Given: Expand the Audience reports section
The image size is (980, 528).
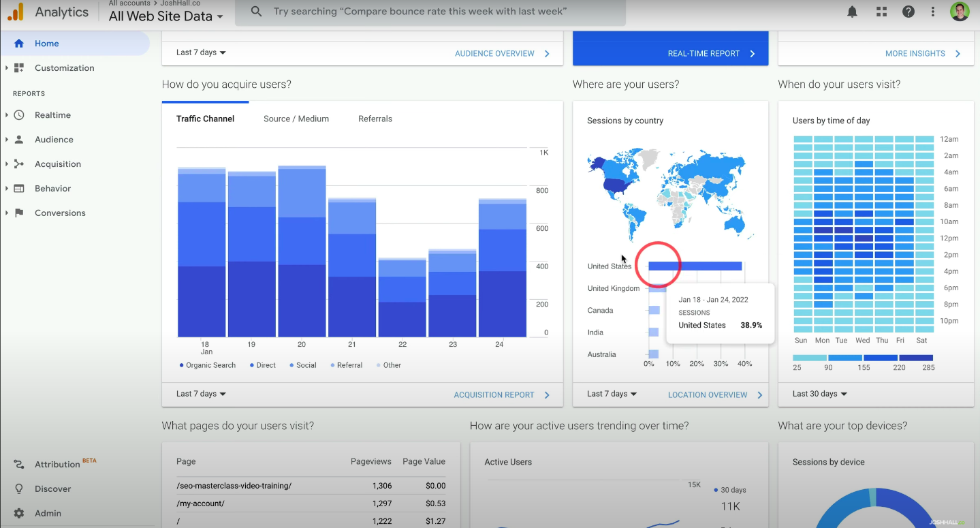Looking at the screenshot, I should click(x=54, y=140).
